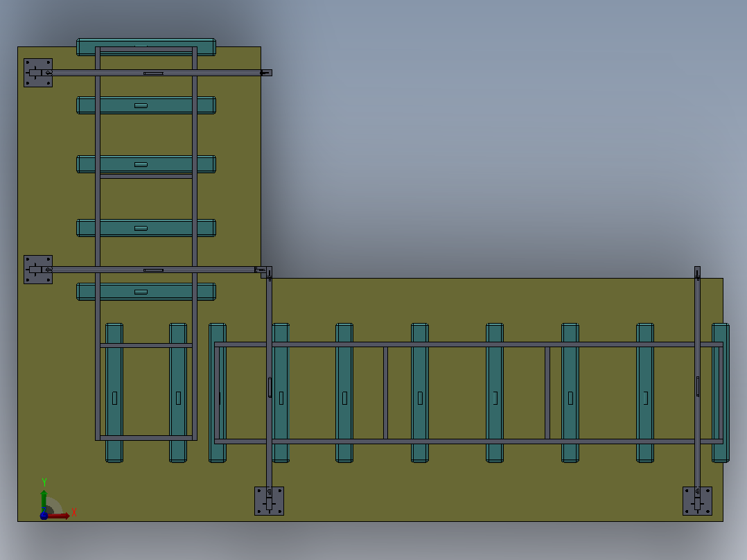
Task: Select the rightmost vertical teal sleeper
Action: [x=721, y=393]
